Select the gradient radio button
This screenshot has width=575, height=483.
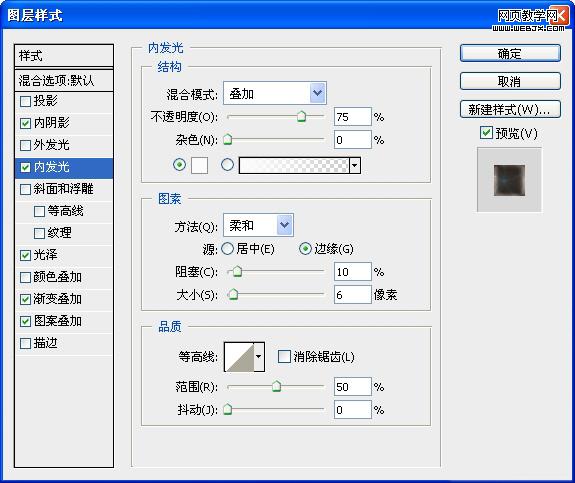(227, 165)
